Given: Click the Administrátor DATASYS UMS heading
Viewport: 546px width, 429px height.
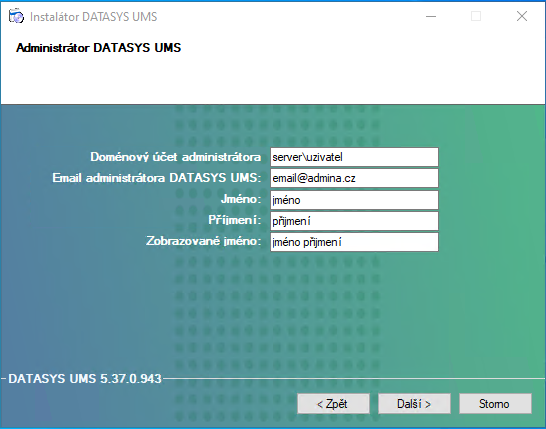Looking at the screenshot, I should pos(99,48).
